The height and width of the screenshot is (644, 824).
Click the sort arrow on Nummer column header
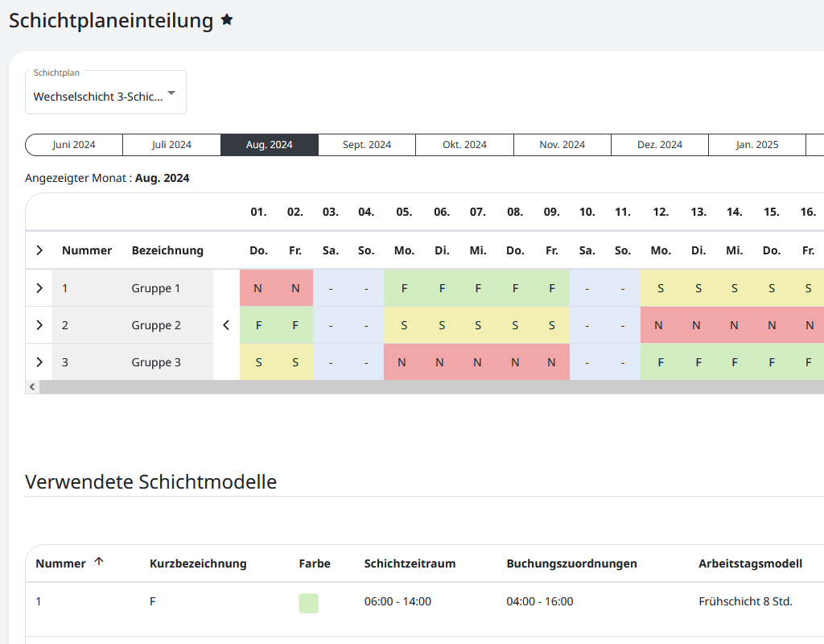[99, 563]
